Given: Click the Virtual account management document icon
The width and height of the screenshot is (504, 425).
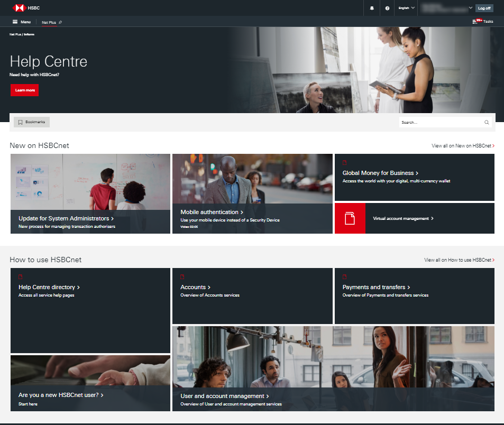Looking at the screenshot, I should coord(350,218).
